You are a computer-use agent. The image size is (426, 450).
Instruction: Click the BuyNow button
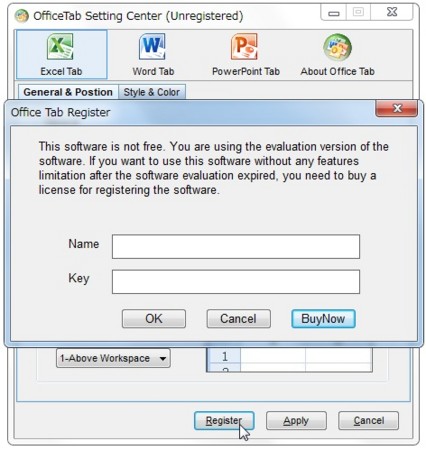pos(323,319)
